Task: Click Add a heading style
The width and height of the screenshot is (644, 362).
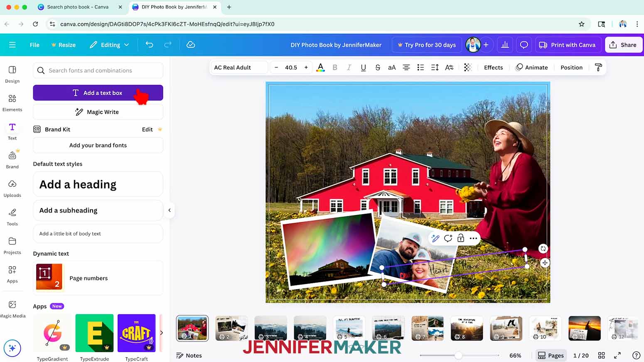Action: (98, 184)
